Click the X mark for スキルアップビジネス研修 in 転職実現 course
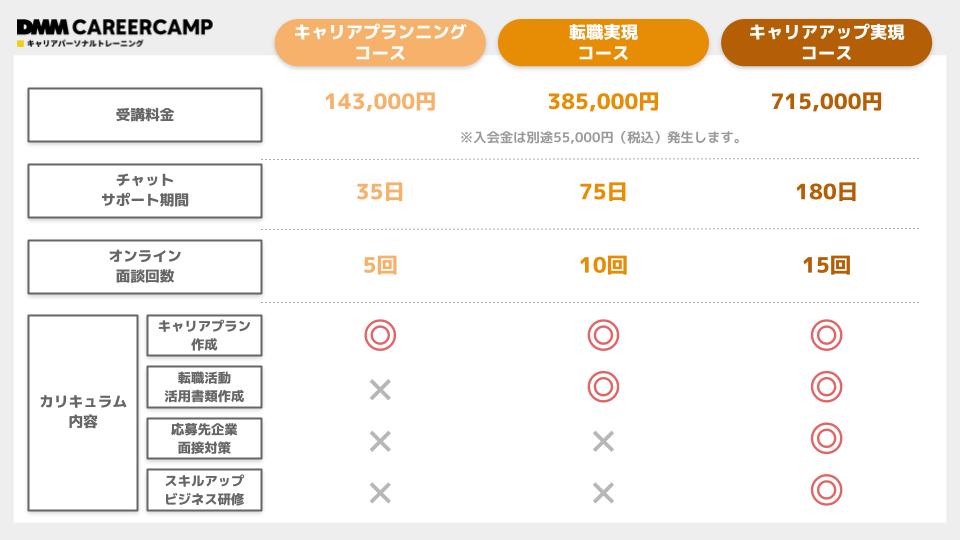Viewport: 960px width, 540px height. pos(603,492)
